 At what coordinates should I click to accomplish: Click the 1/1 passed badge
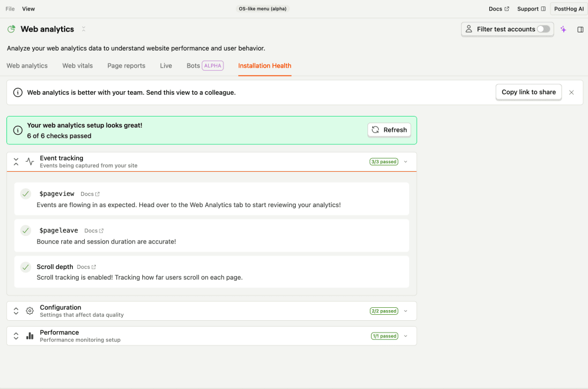(385, 336)
